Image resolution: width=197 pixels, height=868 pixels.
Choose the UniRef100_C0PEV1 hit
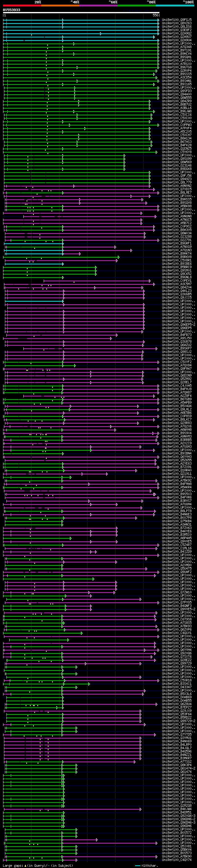(176, 281)
